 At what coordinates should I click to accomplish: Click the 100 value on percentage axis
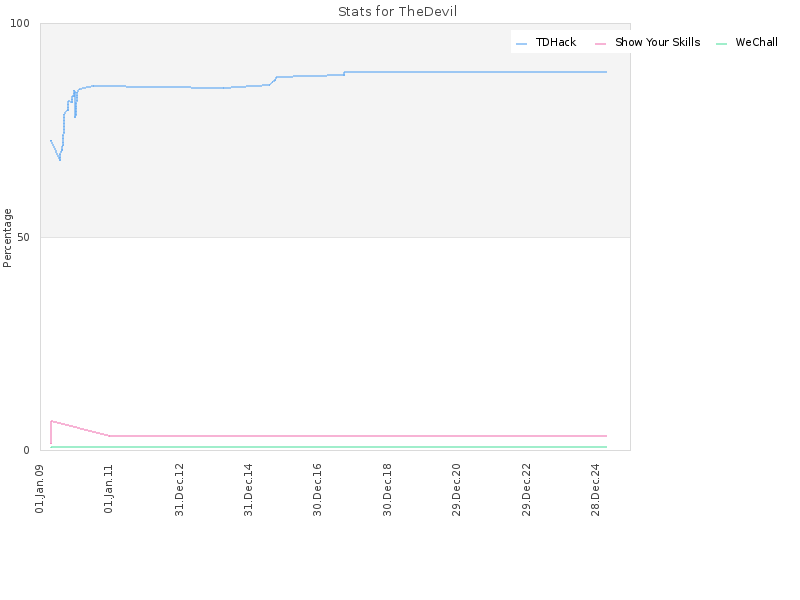(x=20, y=23)
